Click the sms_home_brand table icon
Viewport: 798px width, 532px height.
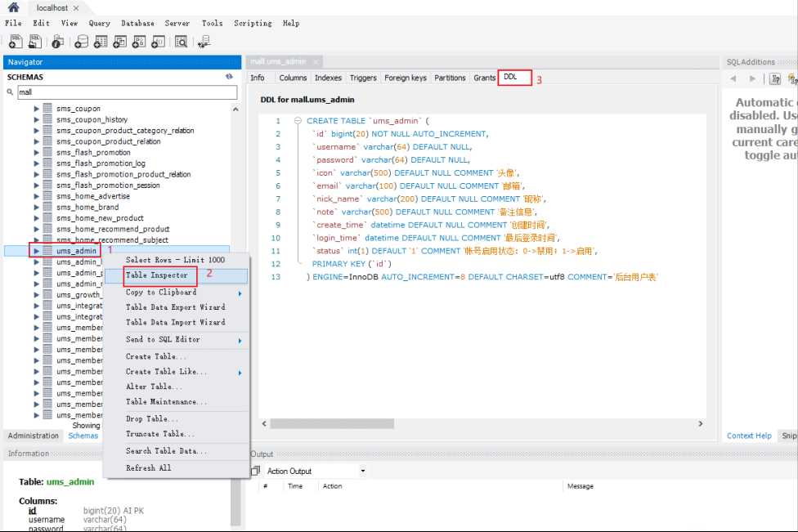click(47, 207)
